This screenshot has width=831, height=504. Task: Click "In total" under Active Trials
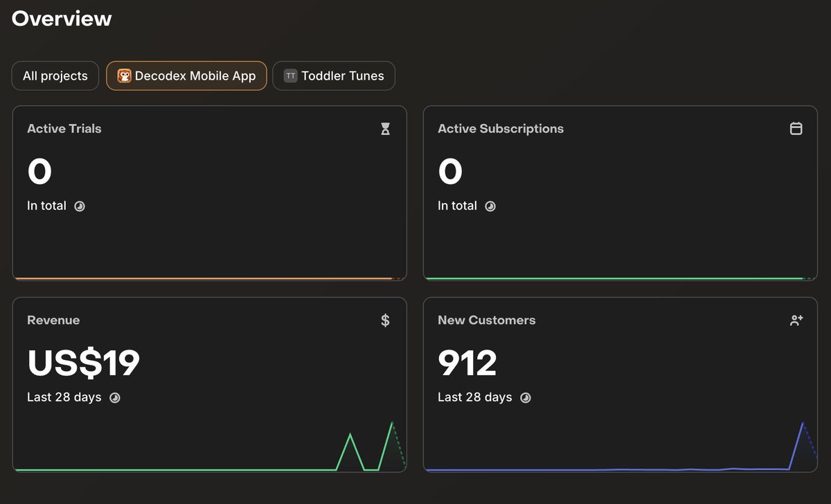point(46,206)
